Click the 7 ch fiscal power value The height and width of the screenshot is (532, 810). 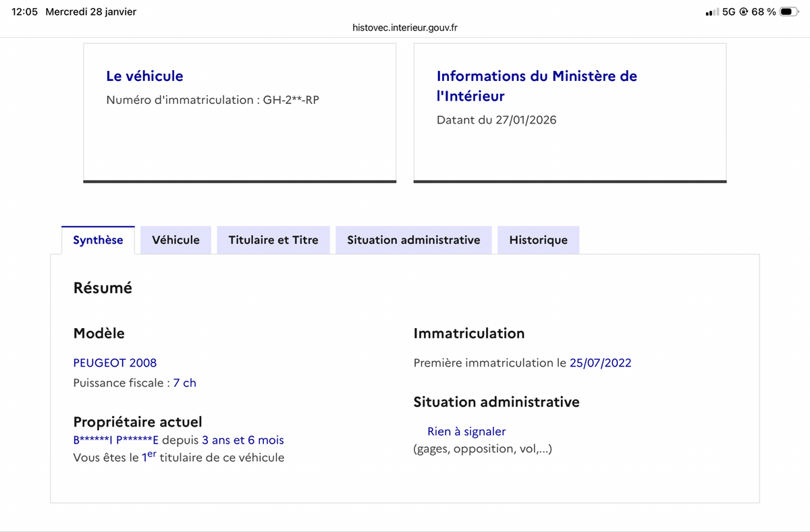[184, 383]
